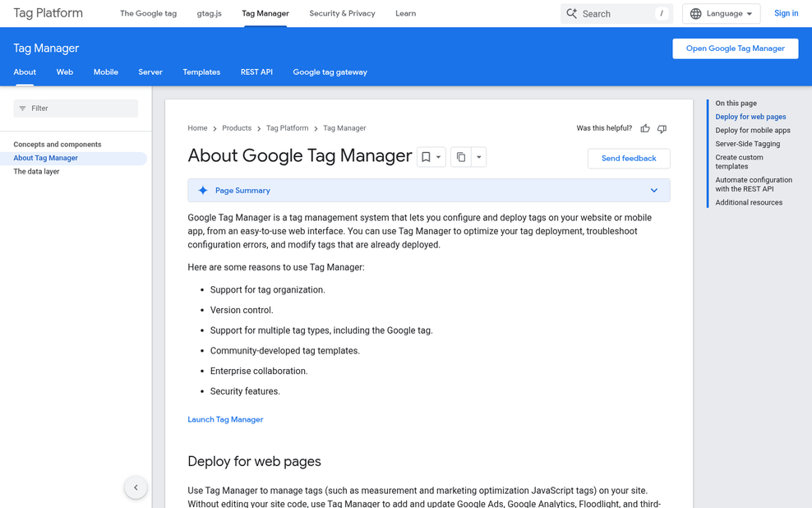This screenshot has height=508, width=812.
Task: Jump to Automate configuration with REST API
Action: [x=754, y=184]
